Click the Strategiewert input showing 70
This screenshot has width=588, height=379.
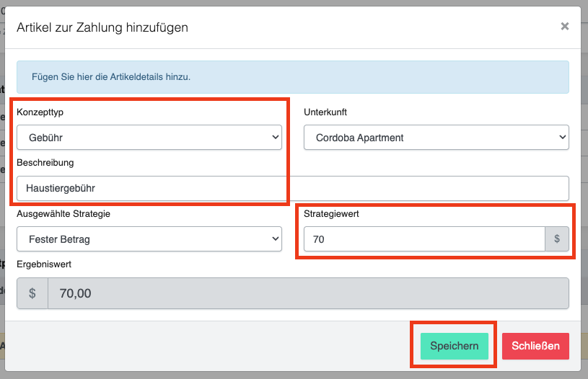coord(424,239)
